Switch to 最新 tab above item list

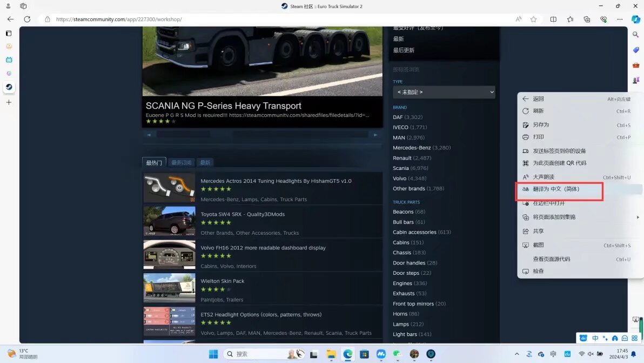(x=205, y=162)
